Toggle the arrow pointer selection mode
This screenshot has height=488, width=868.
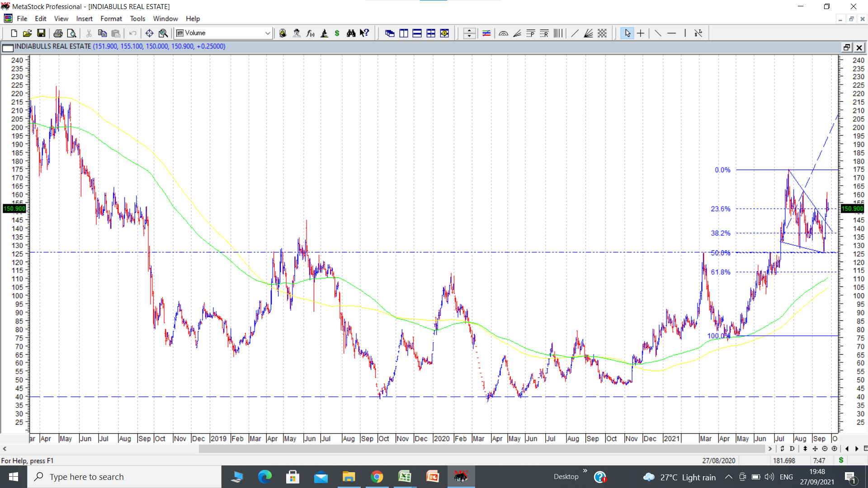(627, 33)
